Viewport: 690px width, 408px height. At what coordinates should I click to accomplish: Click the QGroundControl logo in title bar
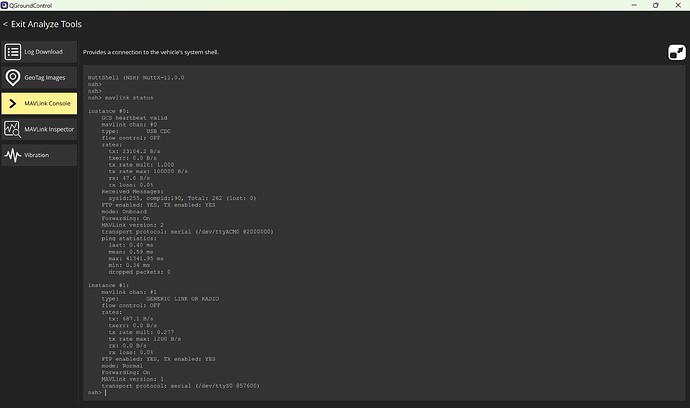(6, 5)
